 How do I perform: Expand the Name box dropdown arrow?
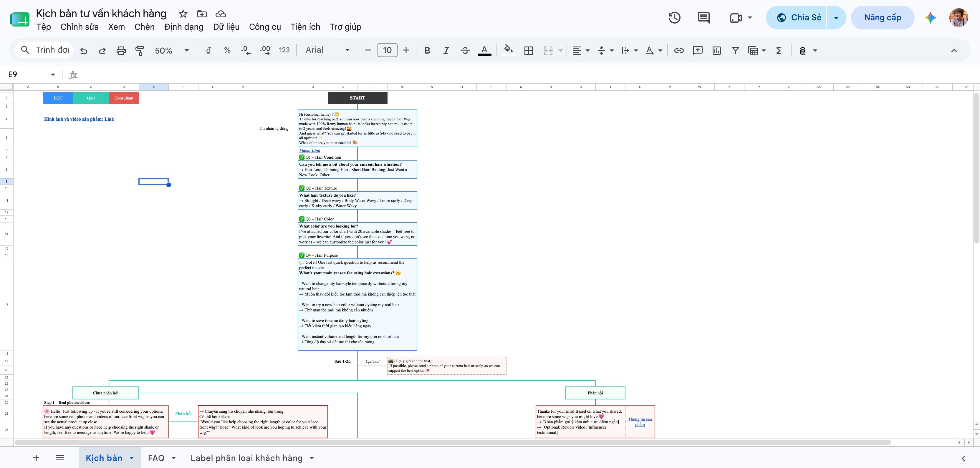pyautogui.click(x=53, y=74)
